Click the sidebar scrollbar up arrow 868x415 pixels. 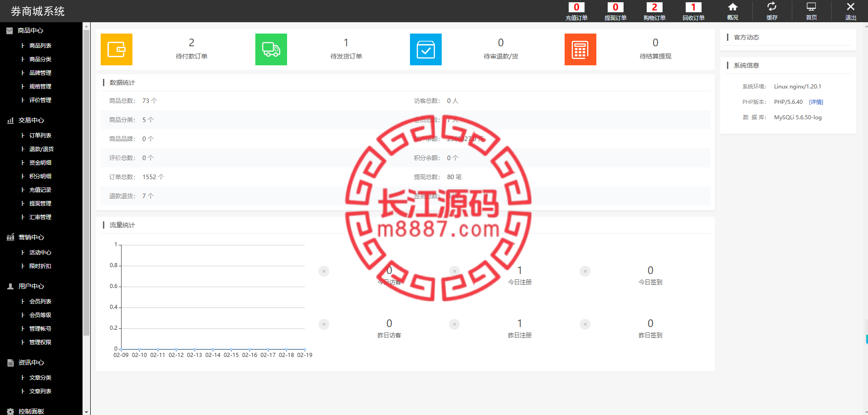(86, 26)
